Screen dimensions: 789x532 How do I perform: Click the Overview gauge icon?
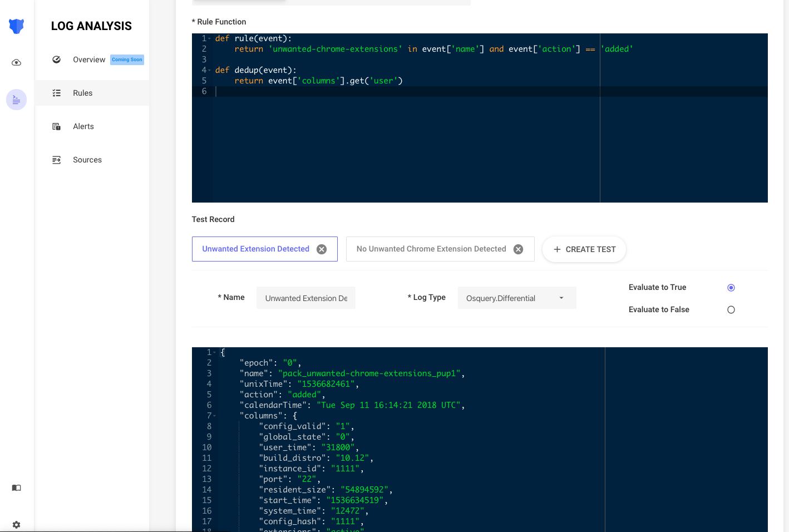[x=56, y=60]
